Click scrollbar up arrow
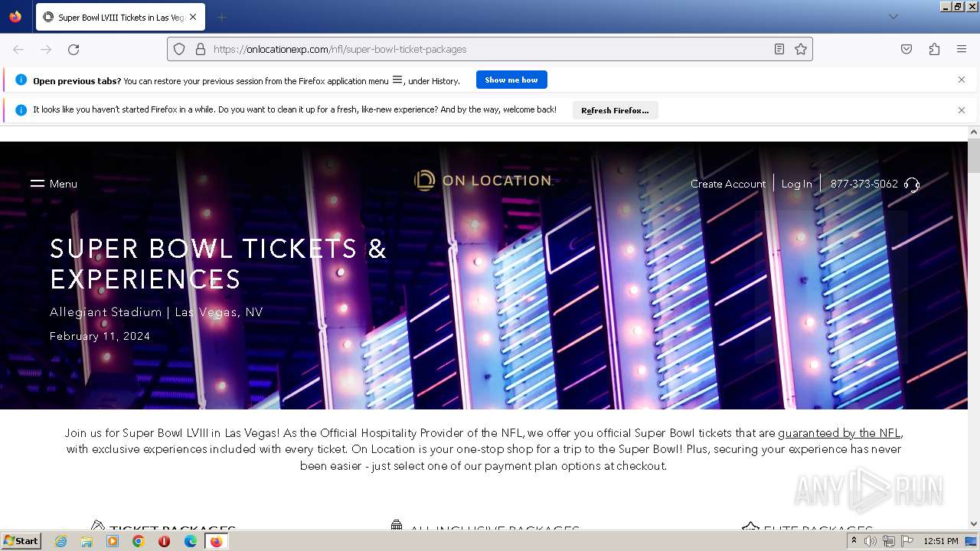This screenshot has height=551, width=980. [974, 132]
